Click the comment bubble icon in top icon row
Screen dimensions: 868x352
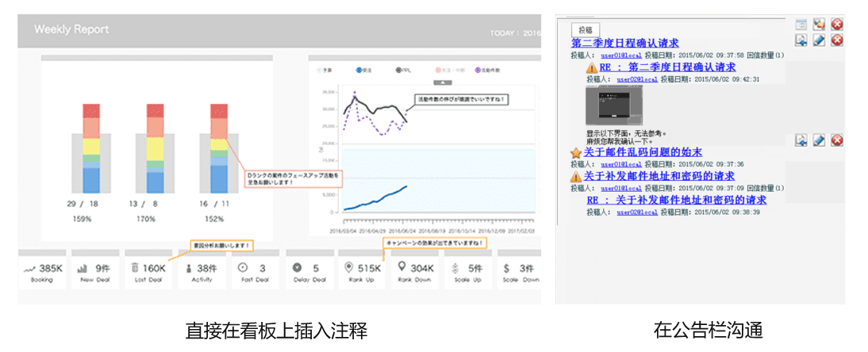pos(819,24)
